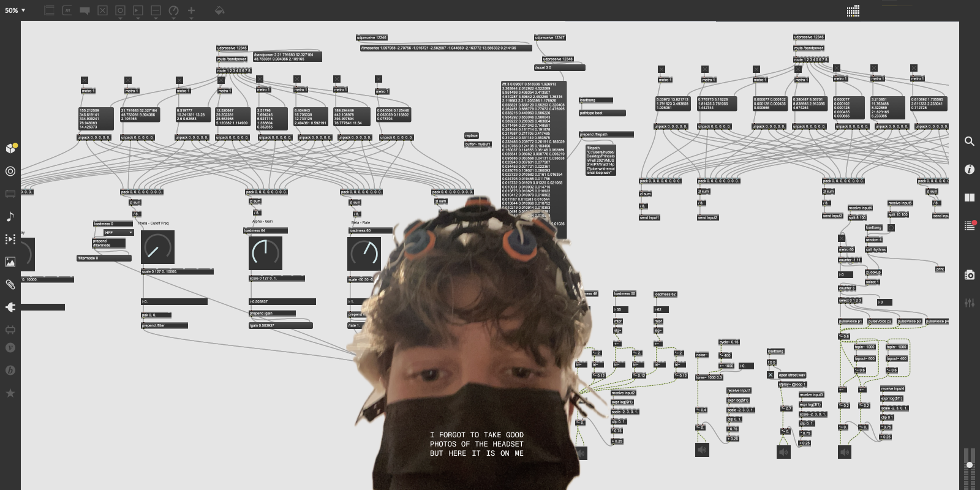
Task: Click the 'open street.wav' message box
Action: pyautogui.click(x=792, y=375)
